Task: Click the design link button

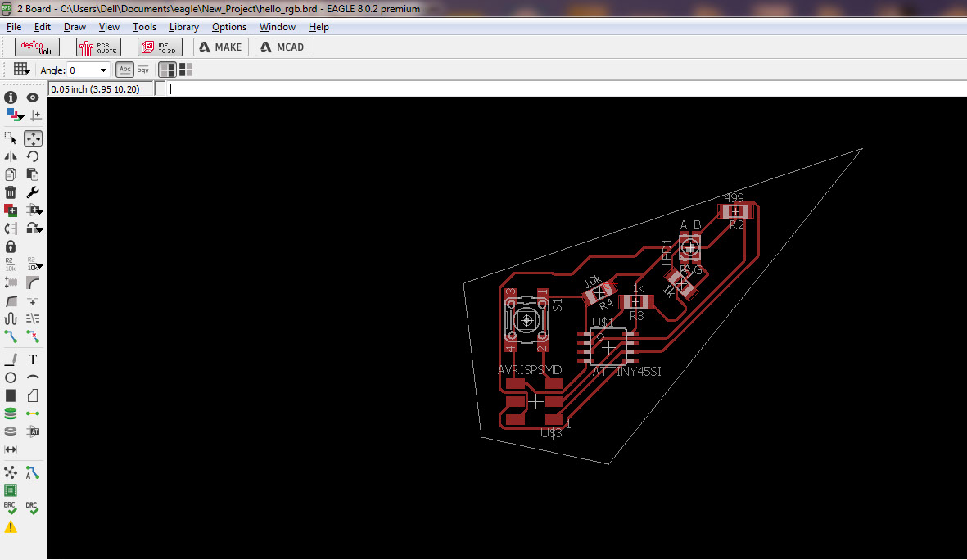Action: point(37,47)
